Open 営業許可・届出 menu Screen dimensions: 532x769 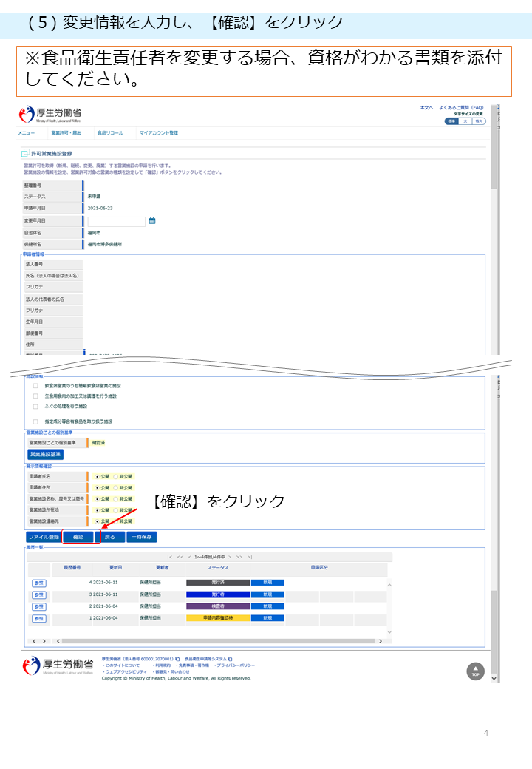point(66,133)
